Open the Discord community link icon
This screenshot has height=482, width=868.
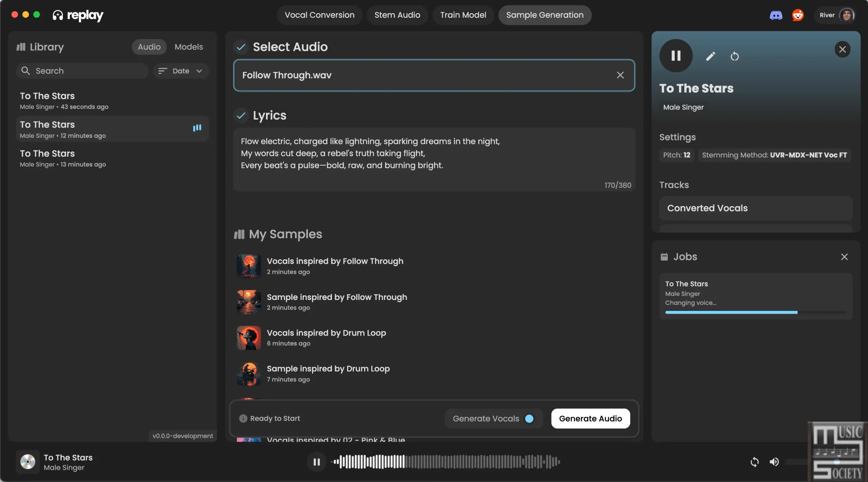coord(776,15)
